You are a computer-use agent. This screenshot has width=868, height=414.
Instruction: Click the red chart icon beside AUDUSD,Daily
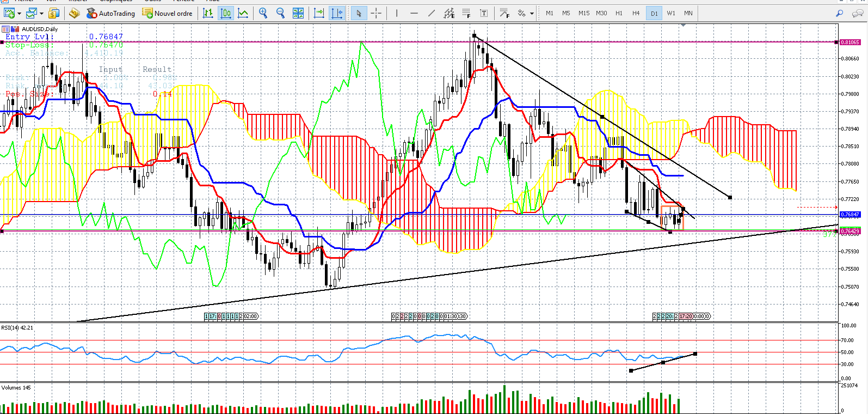coord(15,29)
